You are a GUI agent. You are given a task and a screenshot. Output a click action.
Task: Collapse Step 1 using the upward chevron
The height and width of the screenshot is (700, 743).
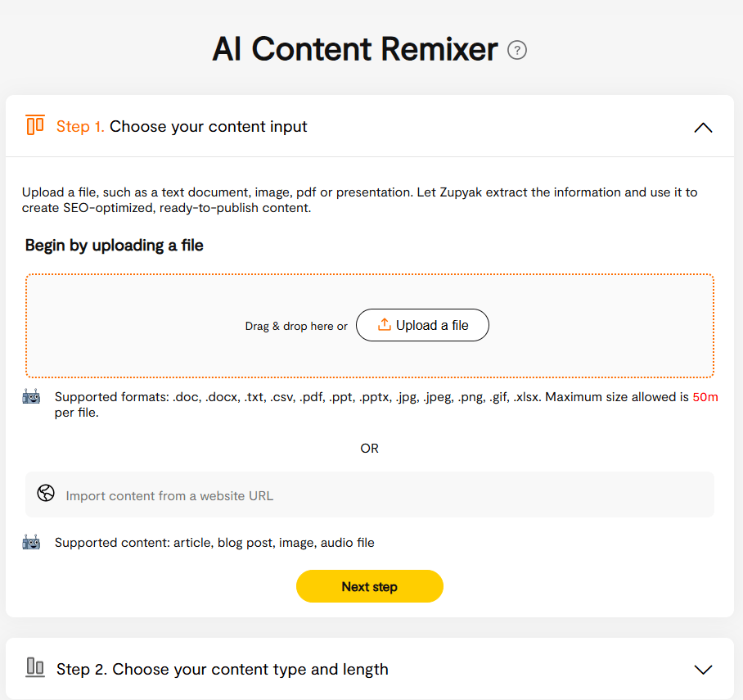pyautogui.click(x=703, y=127)
